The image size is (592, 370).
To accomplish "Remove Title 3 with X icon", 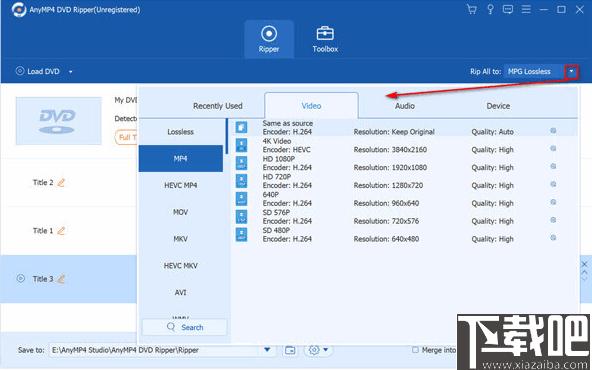I will 584,264.
